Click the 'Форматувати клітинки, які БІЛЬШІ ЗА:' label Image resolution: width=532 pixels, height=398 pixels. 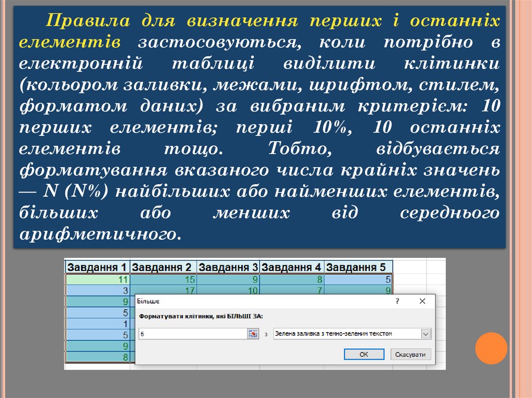click(x=201, y=317)
